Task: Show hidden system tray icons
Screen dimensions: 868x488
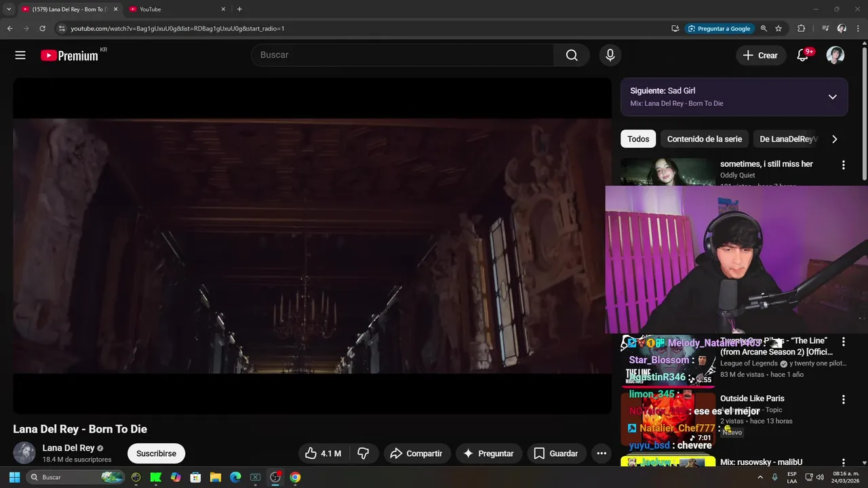Action: click(x=759, y=477)
